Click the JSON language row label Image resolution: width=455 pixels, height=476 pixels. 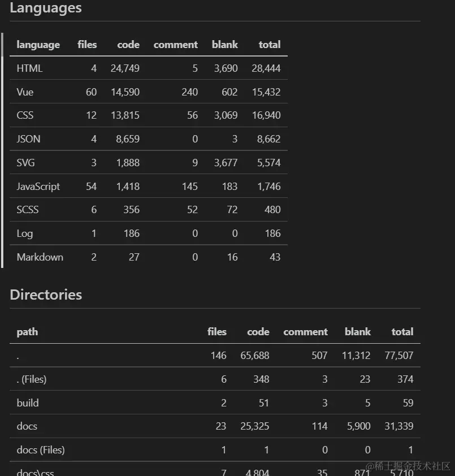click(x=28, y=139)
